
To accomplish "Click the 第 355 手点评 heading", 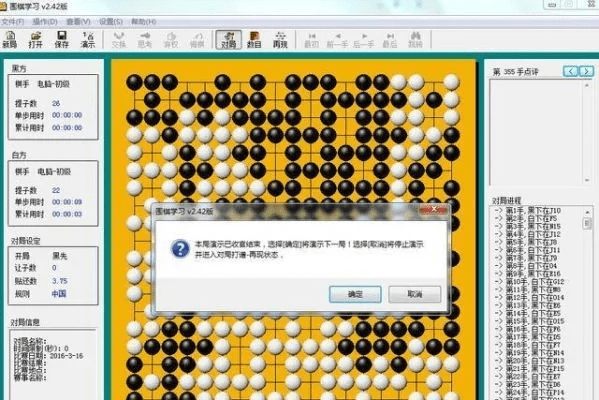I will click(515, 71).
